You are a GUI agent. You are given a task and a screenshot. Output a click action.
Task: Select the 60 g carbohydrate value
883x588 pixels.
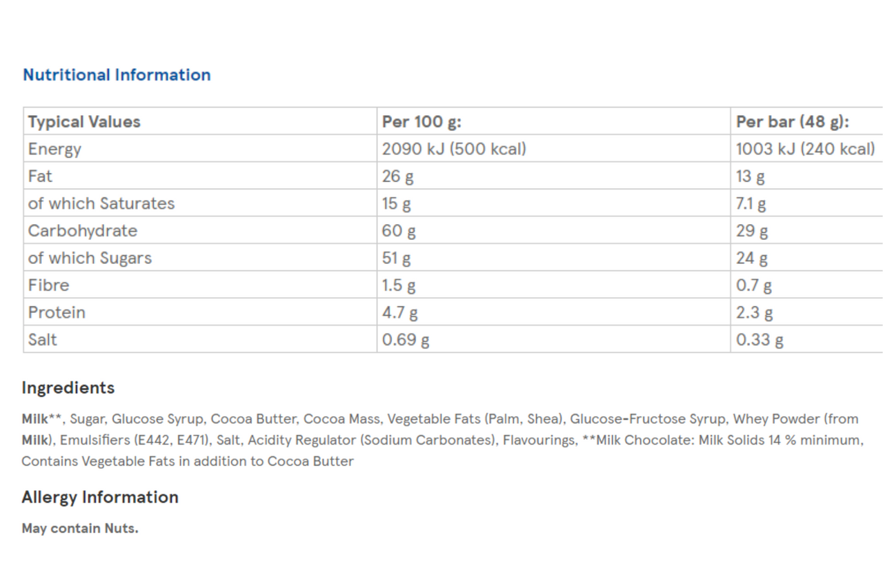coord(399,231)
